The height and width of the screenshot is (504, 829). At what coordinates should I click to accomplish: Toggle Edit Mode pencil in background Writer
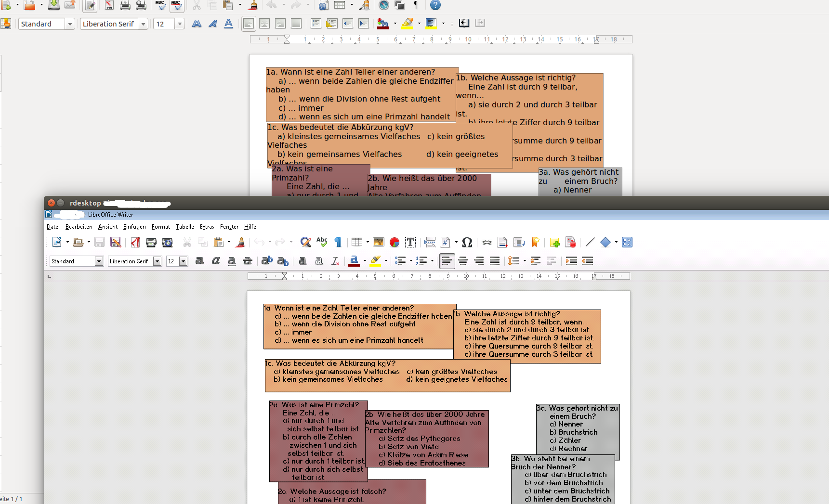(x=90, y=5)
